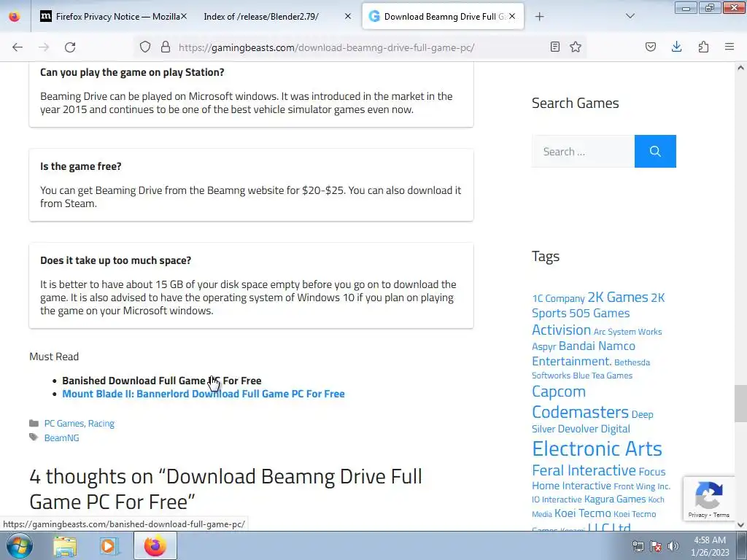Click Firefox taskbar button

point(155,545)
